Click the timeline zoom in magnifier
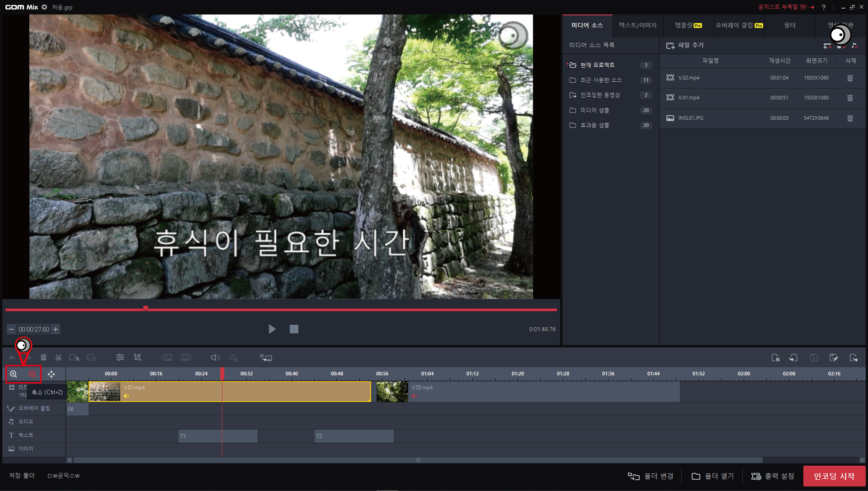The image size is (868, 491). [14, 374]
